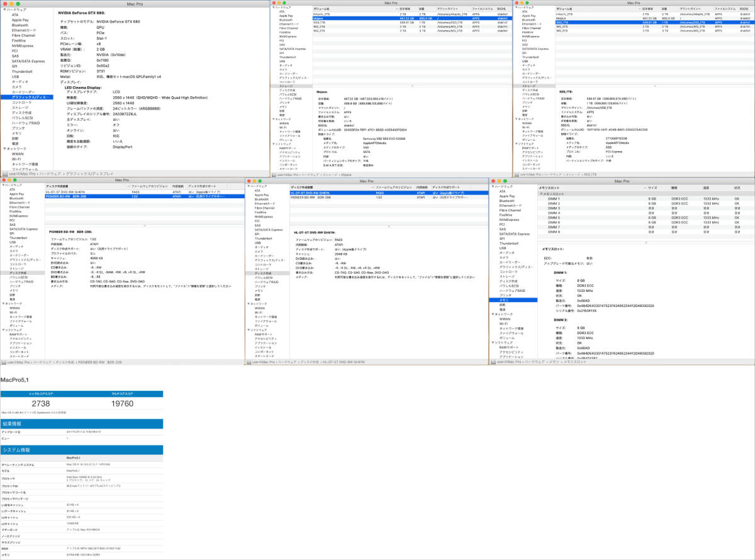The width and height of the screenshot is (755, 560).
Task: Collapse ソフトウェア section in the Mojave storage window
Action: [x=272, y=144]
